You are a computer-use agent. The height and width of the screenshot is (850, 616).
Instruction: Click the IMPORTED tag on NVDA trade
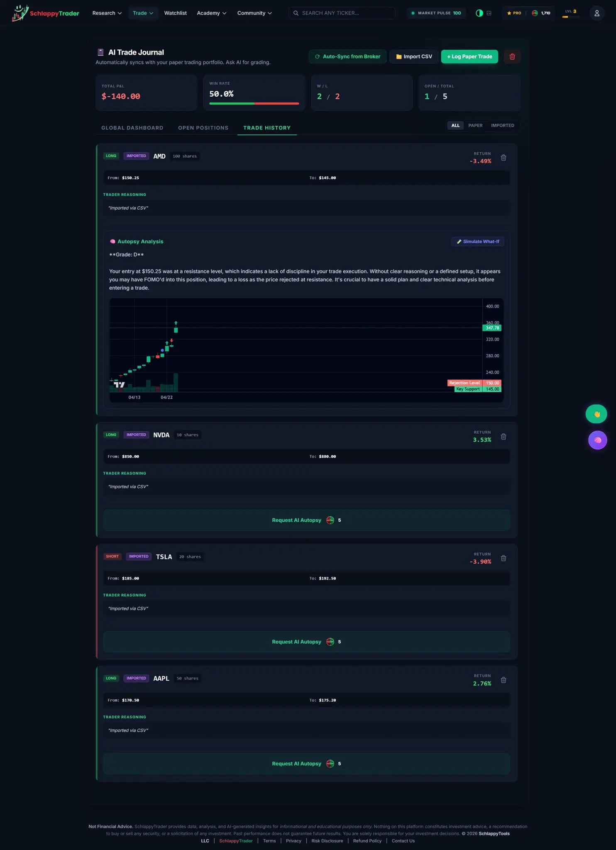(136, 435)
